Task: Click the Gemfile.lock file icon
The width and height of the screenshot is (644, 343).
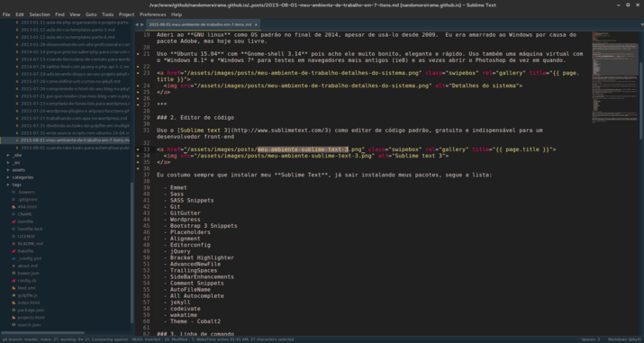Action: 14,229
